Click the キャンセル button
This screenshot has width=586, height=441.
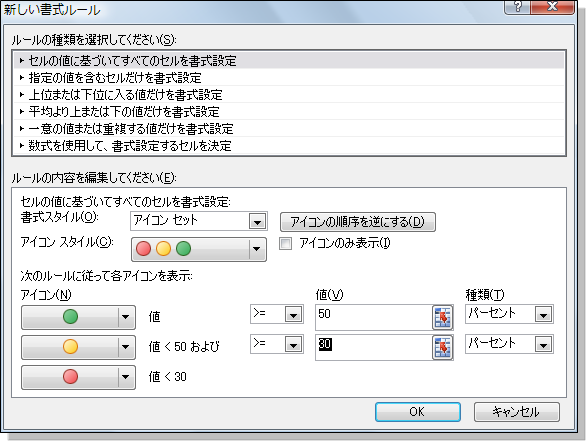click(x=516, y=412)
